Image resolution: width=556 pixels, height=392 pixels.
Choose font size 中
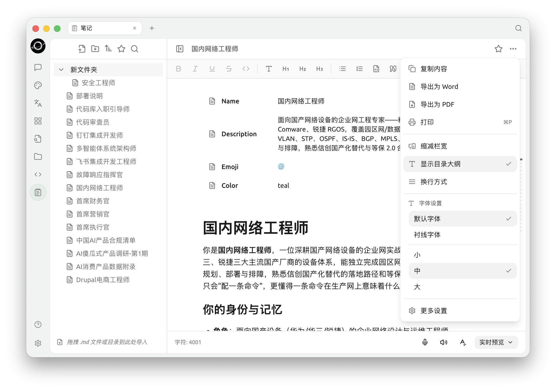pyautogui.click(x=462, y=271)
